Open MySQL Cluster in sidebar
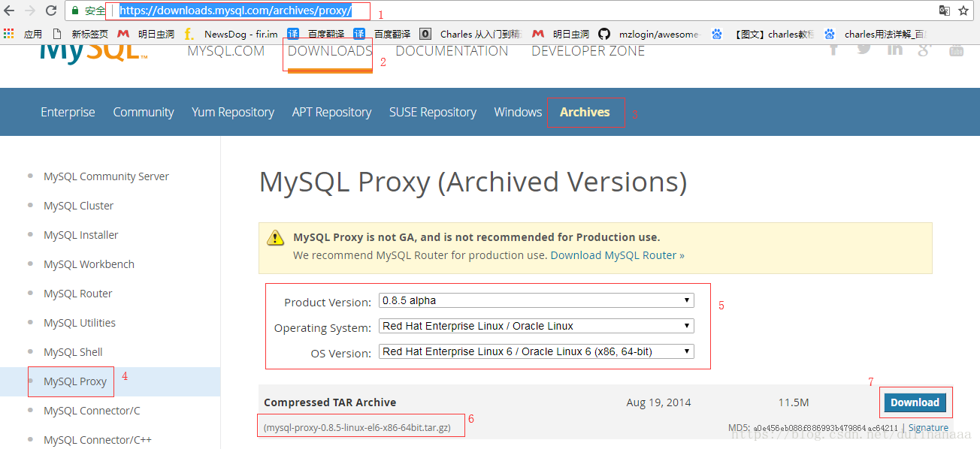The image size is (980, 449). (79, 206)
